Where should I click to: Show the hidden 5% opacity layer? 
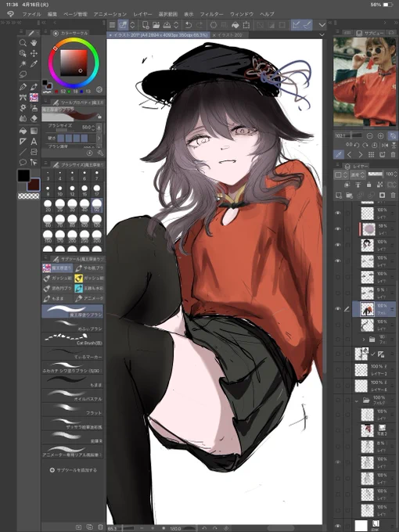tap(338, 293)
